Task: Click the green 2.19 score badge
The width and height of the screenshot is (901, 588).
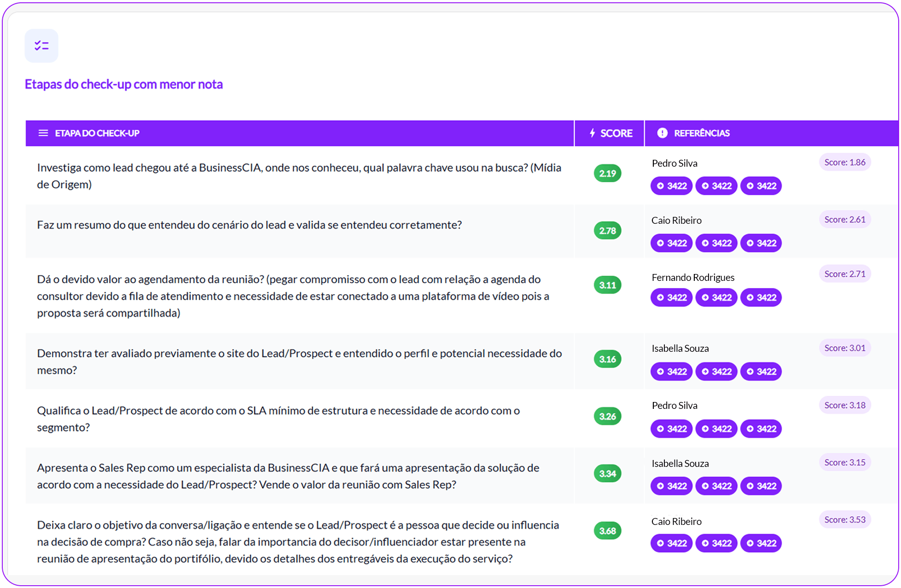Action: pyautogui.click(x=607, y=174)
